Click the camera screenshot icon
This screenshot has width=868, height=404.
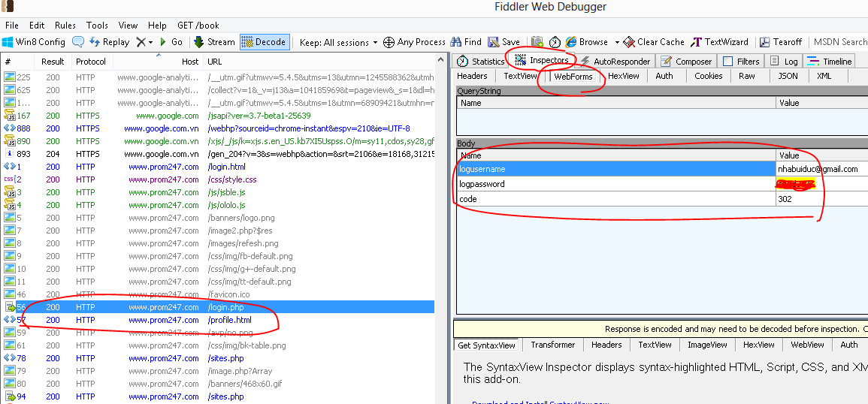click(x=537, y=42)
